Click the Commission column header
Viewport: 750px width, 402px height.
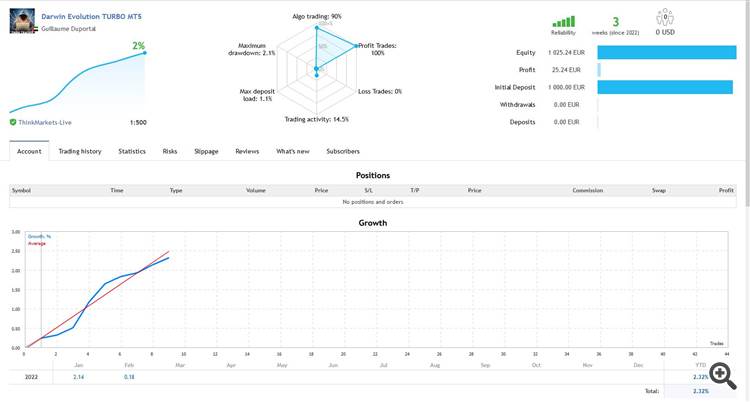588,190
